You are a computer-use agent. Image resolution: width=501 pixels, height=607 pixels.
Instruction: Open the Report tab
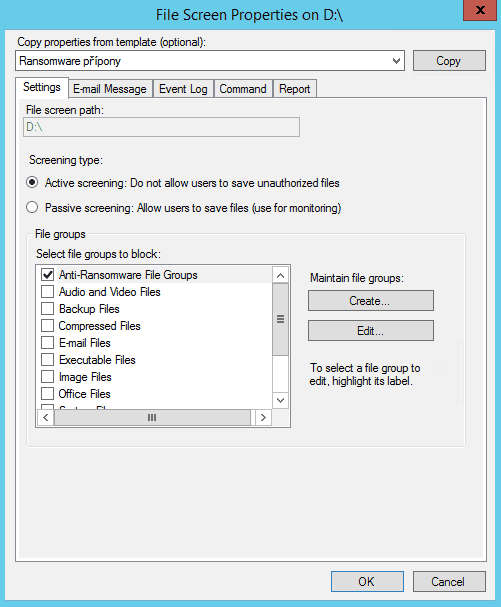[x=295, y=89]
